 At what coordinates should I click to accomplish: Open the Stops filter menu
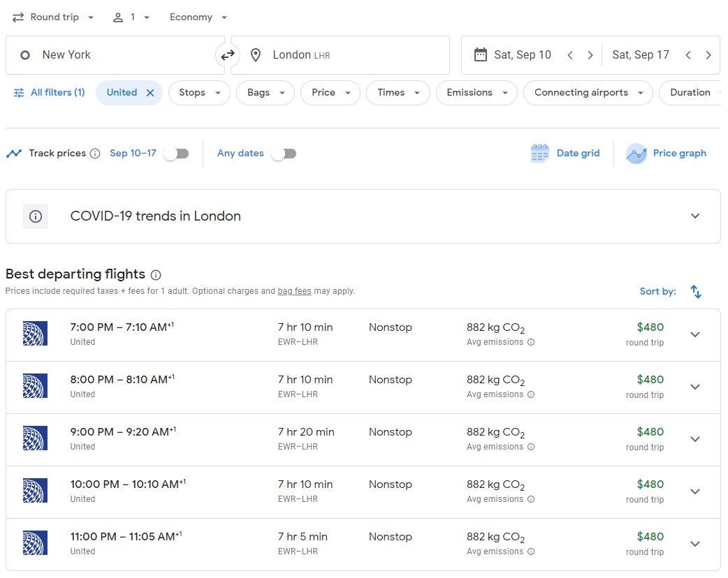(199, 93)
